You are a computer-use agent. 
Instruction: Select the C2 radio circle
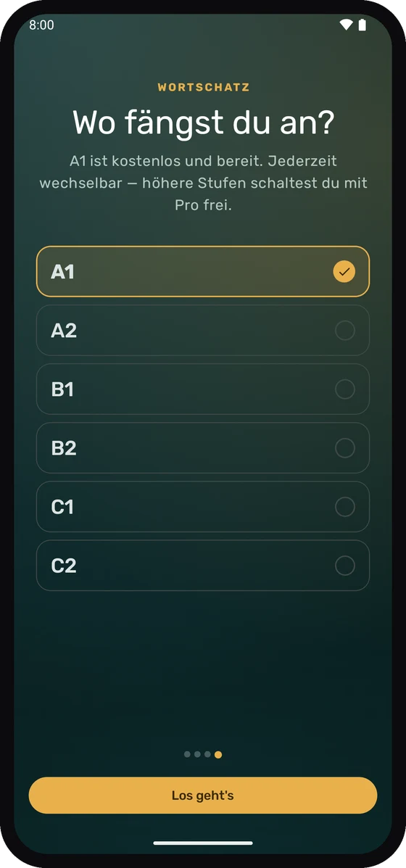[x=345, y=566]
